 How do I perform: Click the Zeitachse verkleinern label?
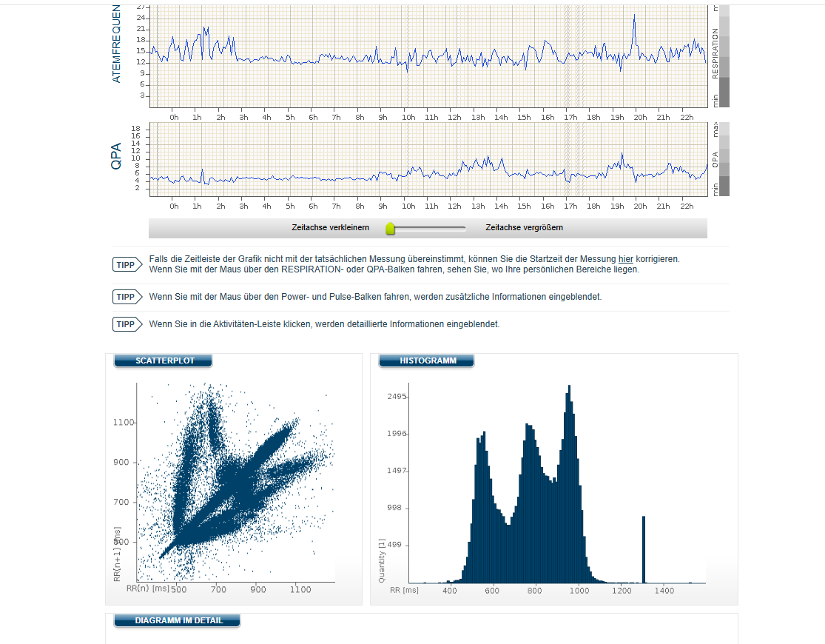331,227
